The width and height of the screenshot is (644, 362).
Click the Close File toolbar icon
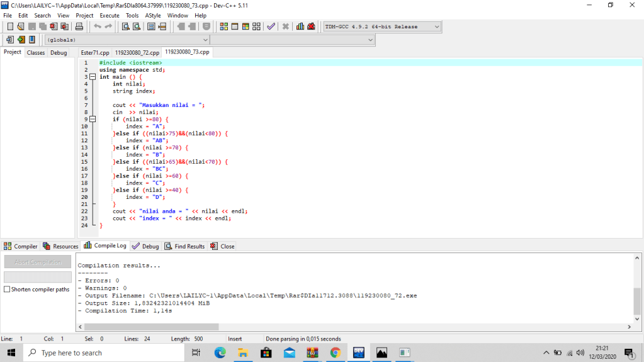pos(53,26)
